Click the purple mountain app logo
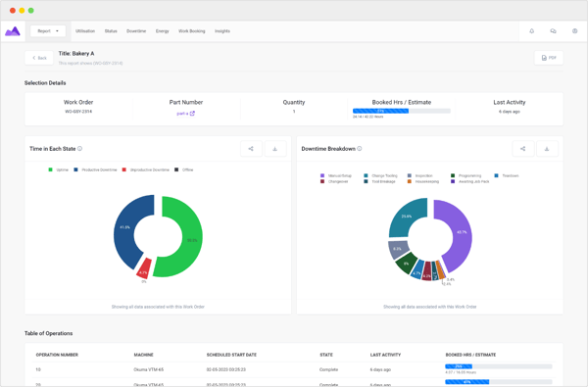This screenshot has height=387, width=588. click(x=13, y=31)
